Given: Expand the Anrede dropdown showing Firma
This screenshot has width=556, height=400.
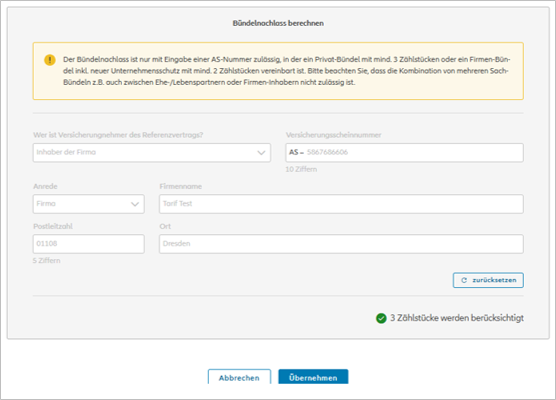Looking at the screenshot, I should point(89,204).
